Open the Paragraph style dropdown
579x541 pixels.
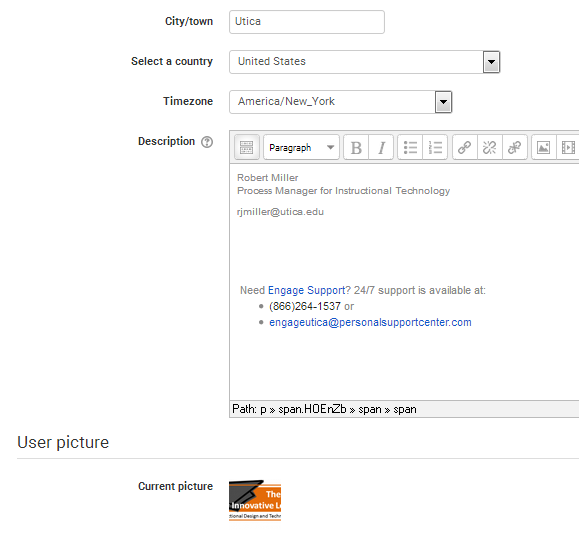pyautogui.click(x=301, y=147)
